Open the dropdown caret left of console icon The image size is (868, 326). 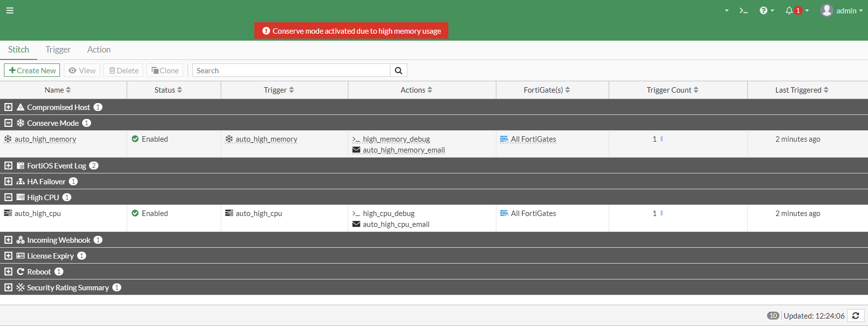[x=726, y=10]
